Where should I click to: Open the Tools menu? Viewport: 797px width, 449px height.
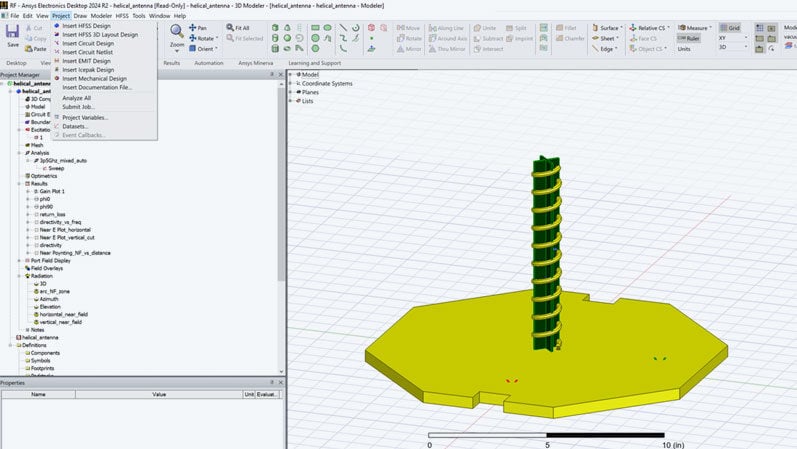(x=138, y=16)
